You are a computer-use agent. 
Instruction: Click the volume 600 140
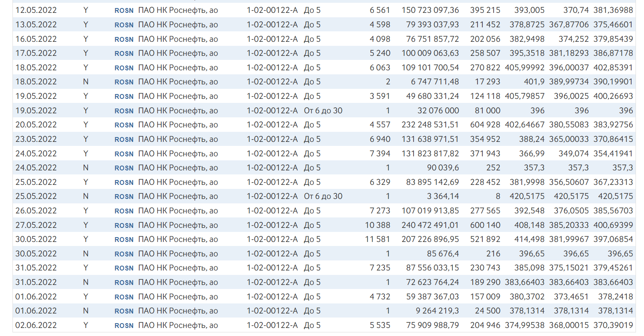pyautogui.click(x=485, y=225)
